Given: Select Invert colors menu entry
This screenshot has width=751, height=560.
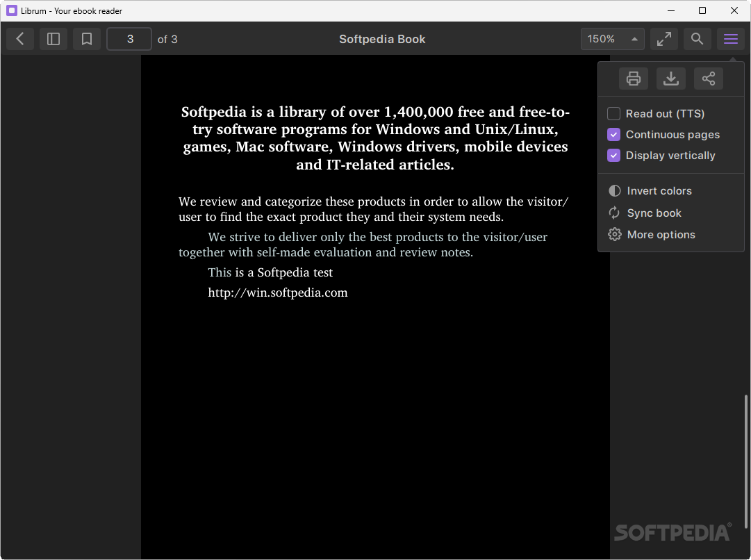Looking at the screenshot, I should 670,190.
